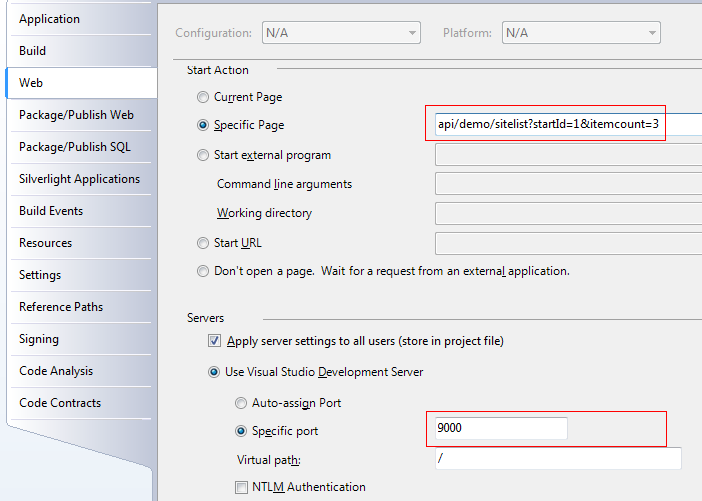Click the Specific port field showing 9000
The height and width of the screenshot is (501, 702).
pyautogui.click(x=500, y=428)
